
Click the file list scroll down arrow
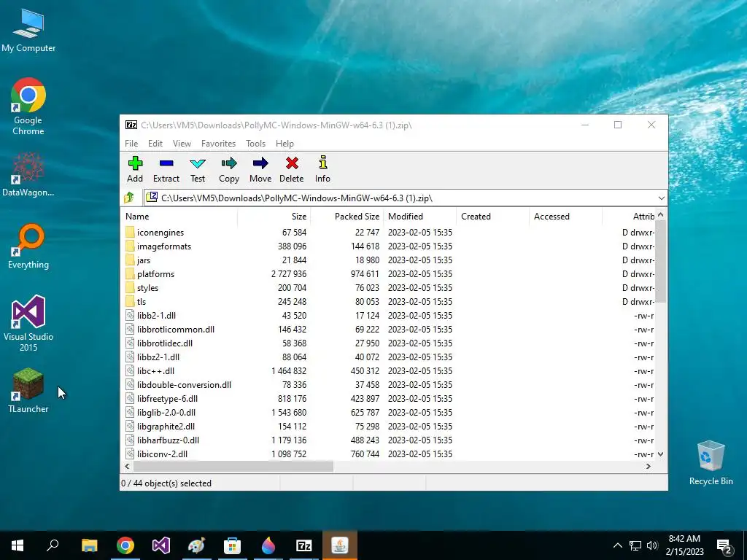660,454
